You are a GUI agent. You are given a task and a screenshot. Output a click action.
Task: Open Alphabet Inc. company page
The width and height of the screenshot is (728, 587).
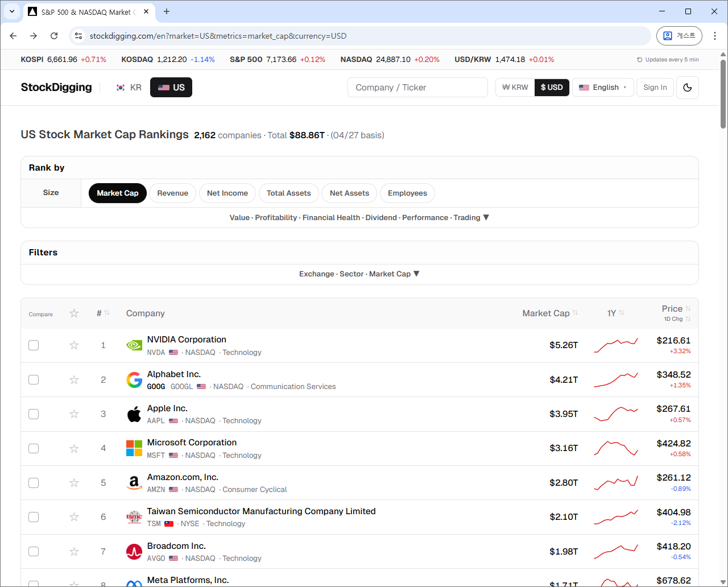pos(174,374)
